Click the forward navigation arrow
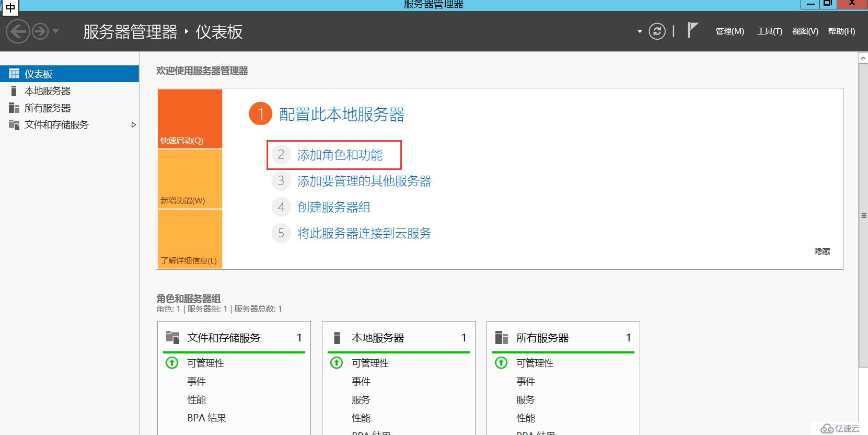868x435 pixels. 40,31
